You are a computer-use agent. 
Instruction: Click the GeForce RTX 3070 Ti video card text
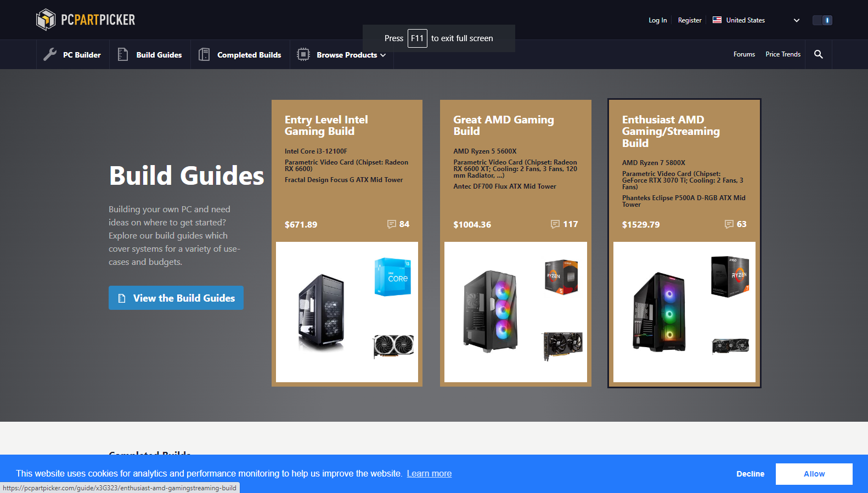683,180
